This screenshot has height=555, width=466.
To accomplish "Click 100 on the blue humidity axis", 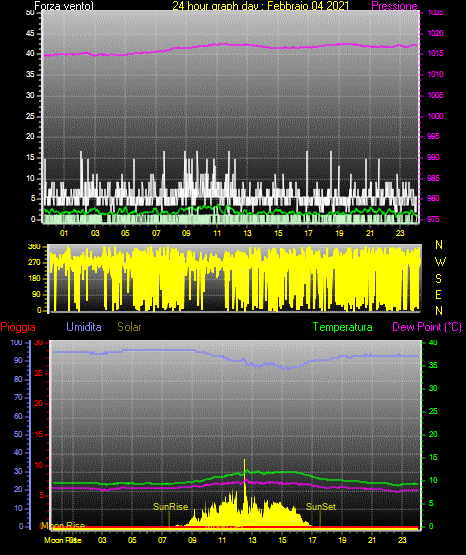I will pos(16,342).
